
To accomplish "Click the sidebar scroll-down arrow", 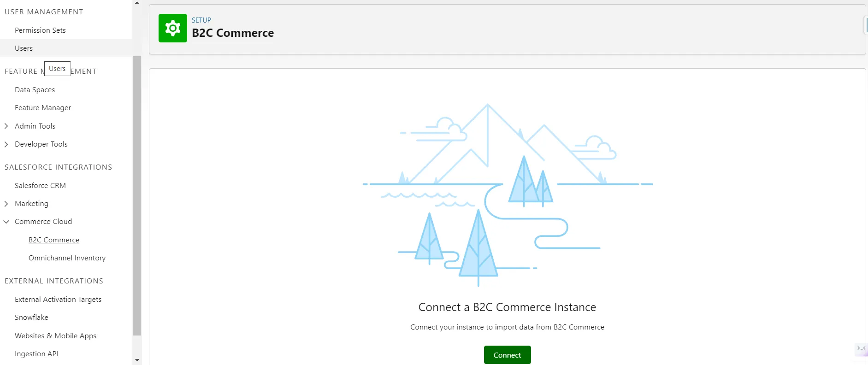I will pos(137,360).
